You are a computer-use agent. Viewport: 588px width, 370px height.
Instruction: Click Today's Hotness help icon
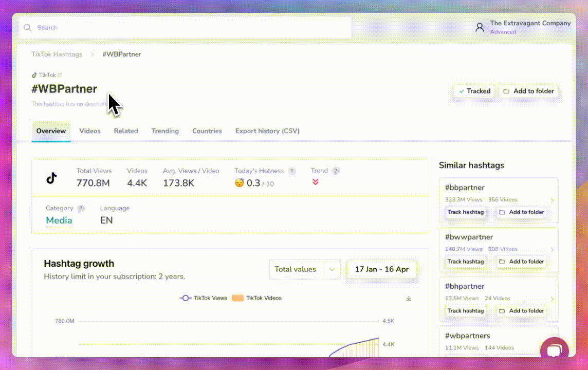coord(291,171)
